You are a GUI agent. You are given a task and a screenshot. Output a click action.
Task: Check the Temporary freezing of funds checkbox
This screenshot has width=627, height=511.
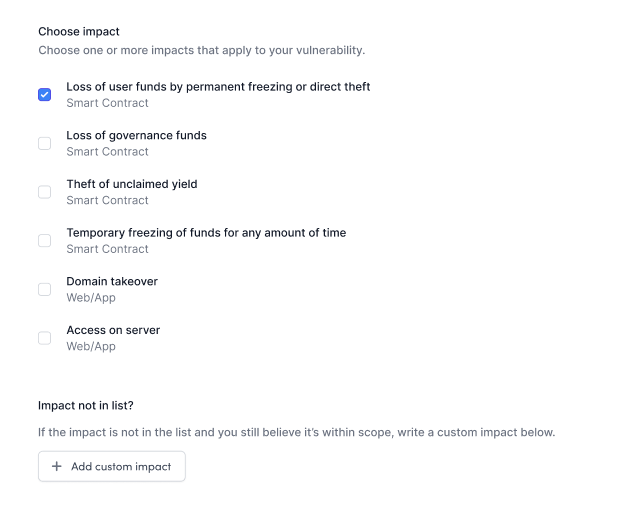click(45, 241)
